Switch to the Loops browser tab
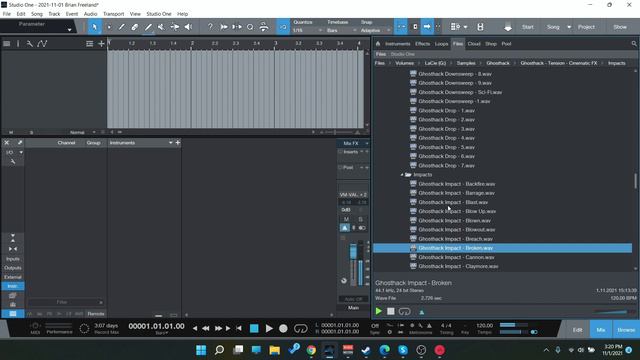The width and height of the screenshot is (640, 360). point(441,44)
